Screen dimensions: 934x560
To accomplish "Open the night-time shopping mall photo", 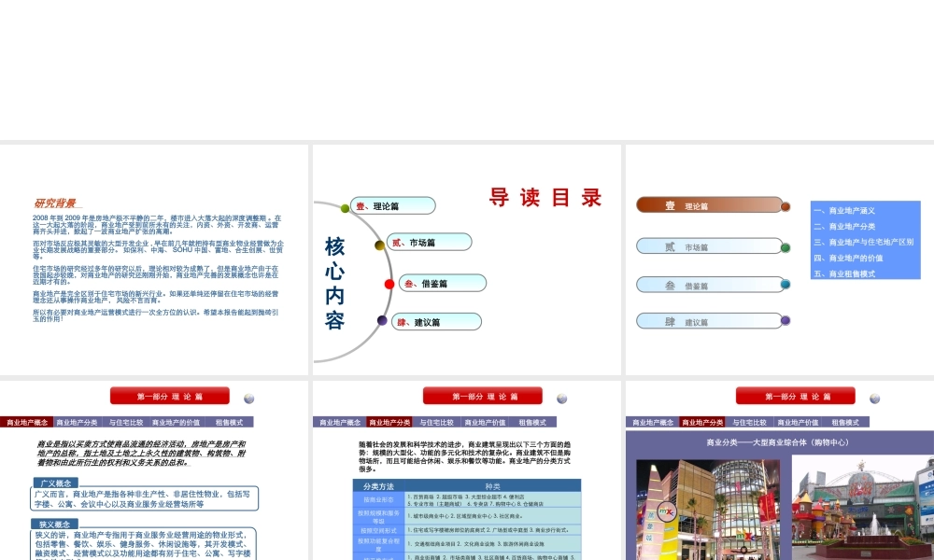I will click(708, 510).
